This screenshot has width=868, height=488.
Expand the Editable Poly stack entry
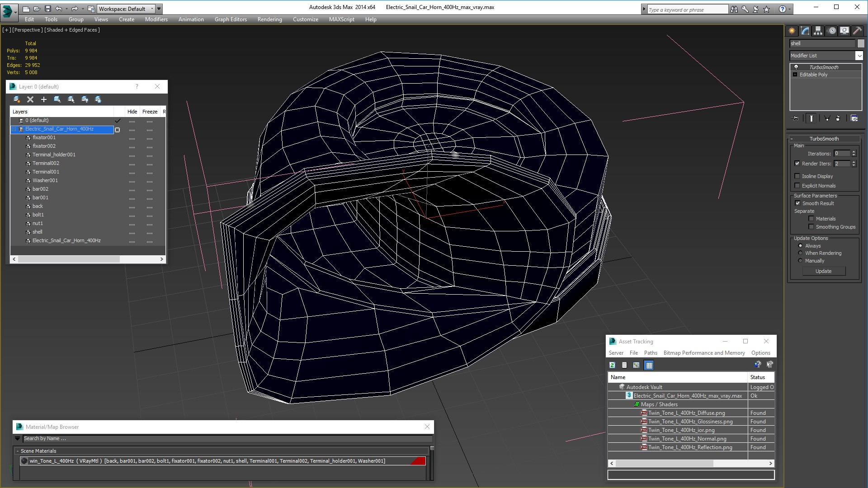(x=795, y=75)
